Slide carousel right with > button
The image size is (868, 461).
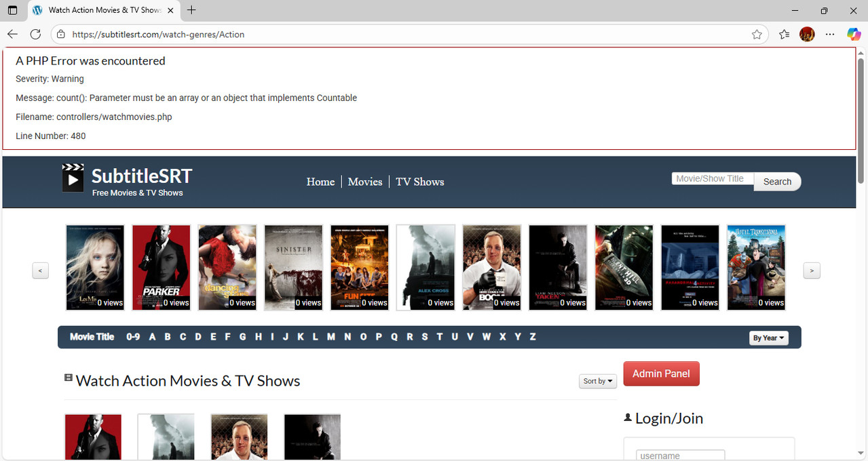812,270
